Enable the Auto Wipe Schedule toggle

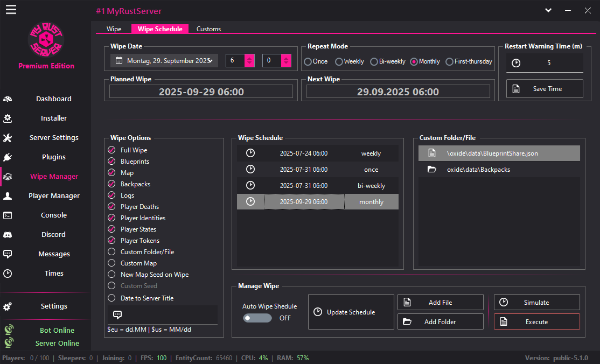coord(257,318)
